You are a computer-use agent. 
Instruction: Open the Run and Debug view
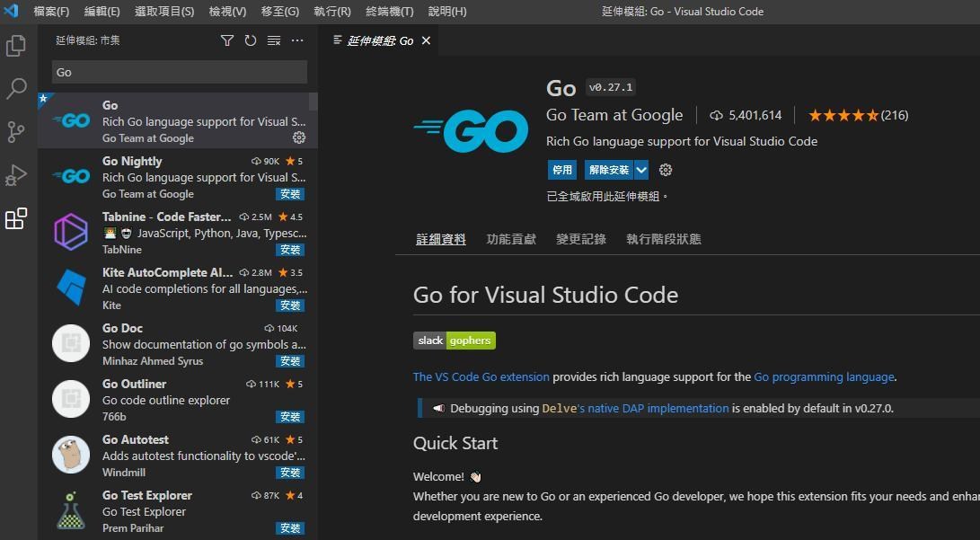click(15, 175)
